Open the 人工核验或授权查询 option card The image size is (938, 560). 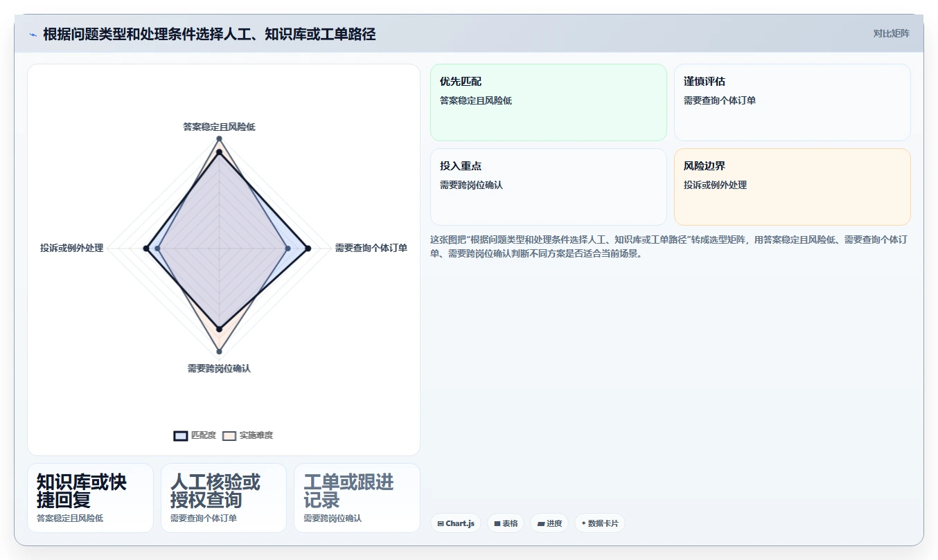point(224,498)
